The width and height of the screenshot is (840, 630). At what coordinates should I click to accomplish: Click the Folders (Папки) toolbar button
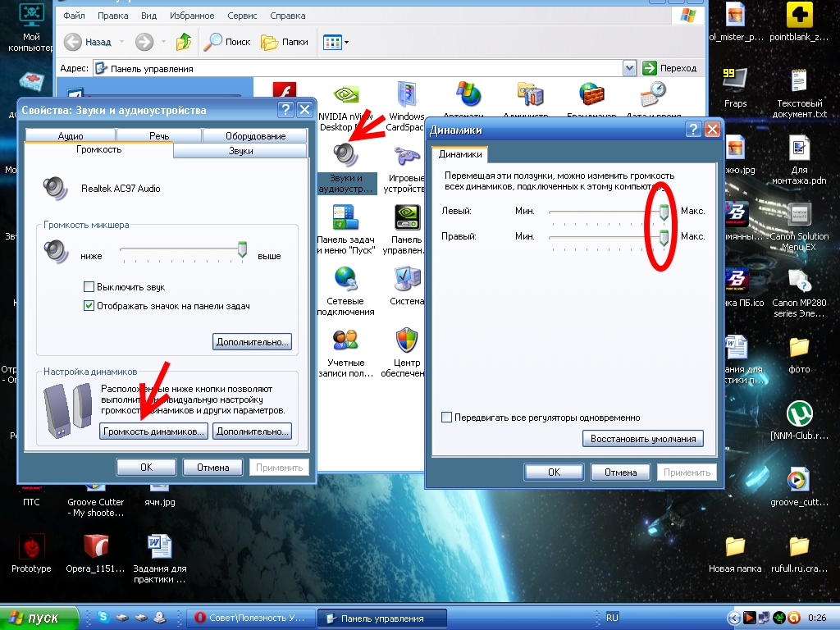[285, 42]
